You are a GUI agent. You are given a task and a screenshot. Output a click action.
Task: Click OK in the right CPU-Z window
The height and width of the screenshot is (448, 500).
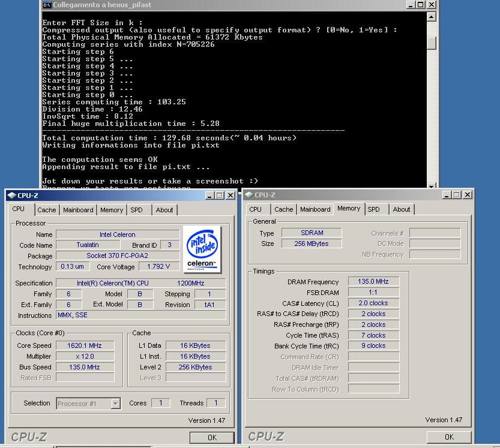pos(449,437)
